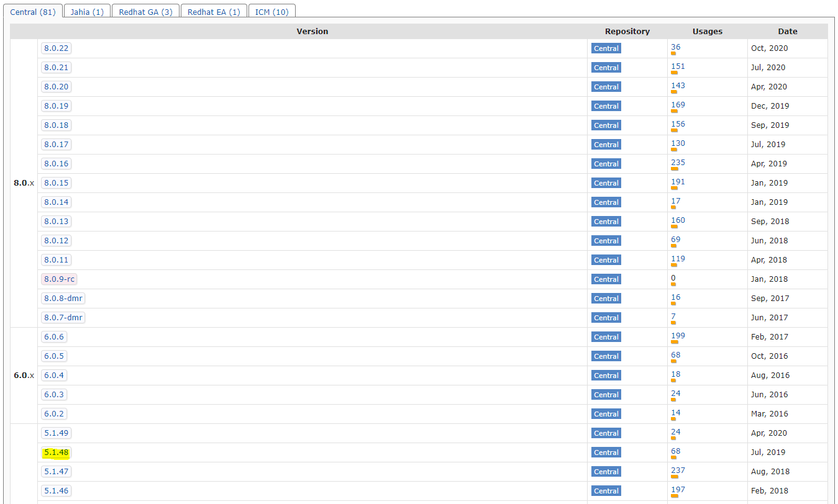Viewport: 838px width, 504px height.
Task: Open 197 usages for 5.1.46
Action: pyautogui.click(x=678, y=490)
